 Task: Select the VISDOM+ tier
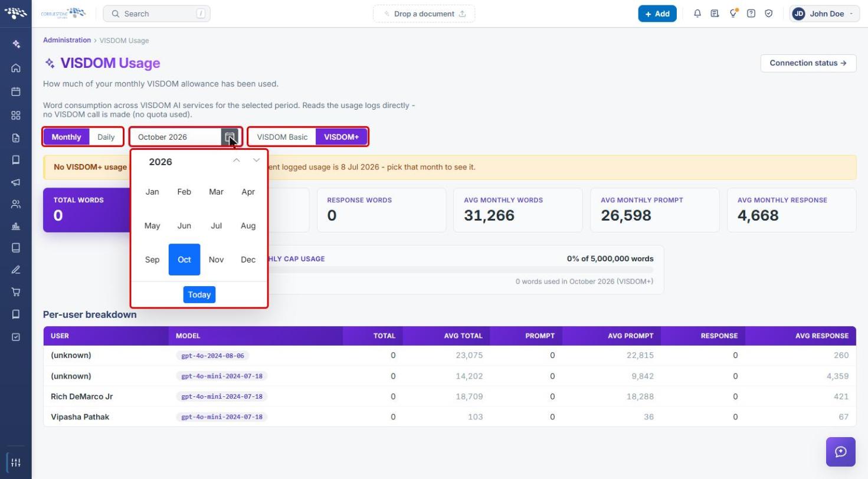coord(342,137)
